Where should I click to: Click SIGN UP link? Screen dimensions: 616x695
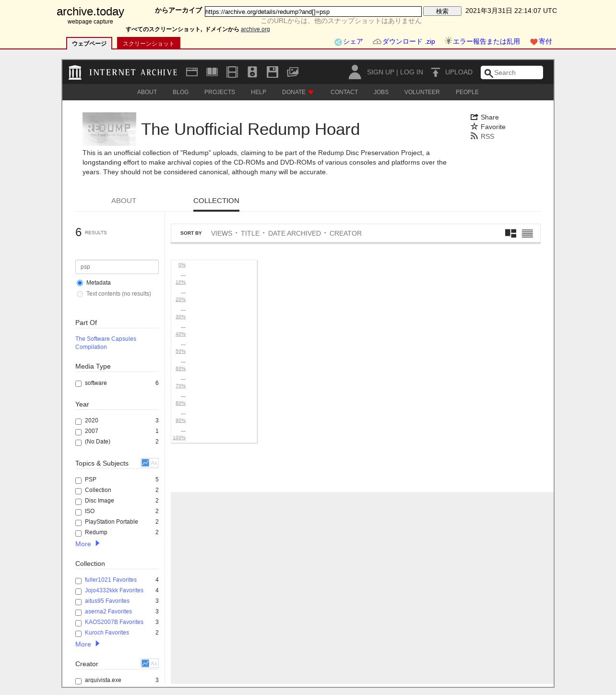click(x=380, y=72)
